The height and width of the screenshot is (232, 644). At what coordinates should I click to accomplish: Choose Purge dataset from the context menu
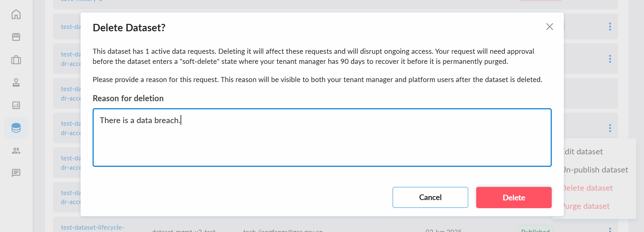586,206
